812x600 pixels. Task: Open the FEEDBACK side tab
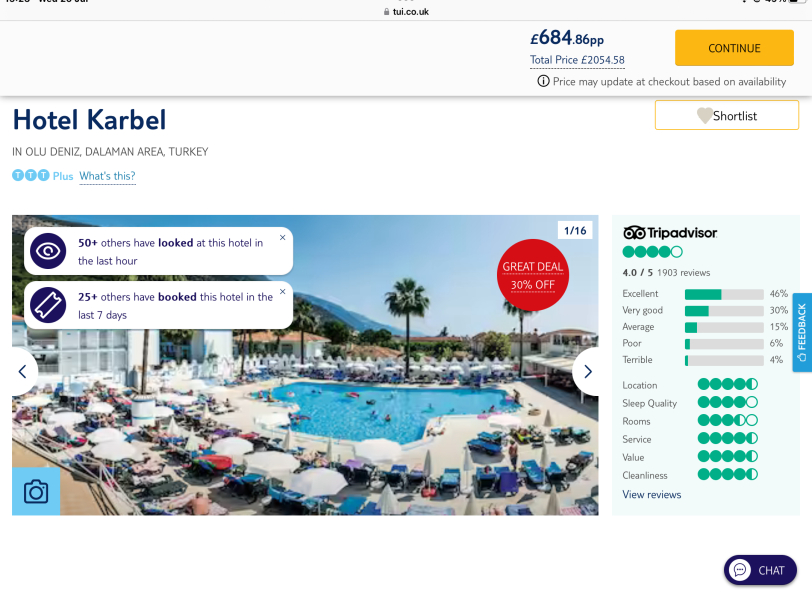pos(801,333)
